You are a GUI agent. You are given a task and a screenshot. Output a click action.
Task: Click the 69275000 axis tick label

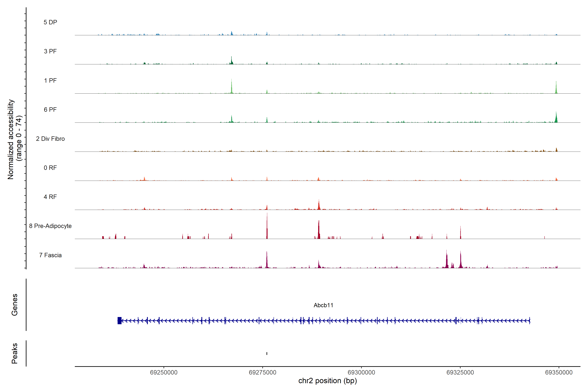(262, 372)
